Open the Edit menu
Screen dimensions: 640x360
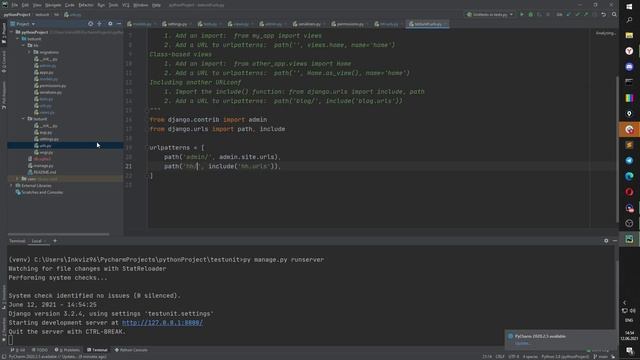click(25, 5)
